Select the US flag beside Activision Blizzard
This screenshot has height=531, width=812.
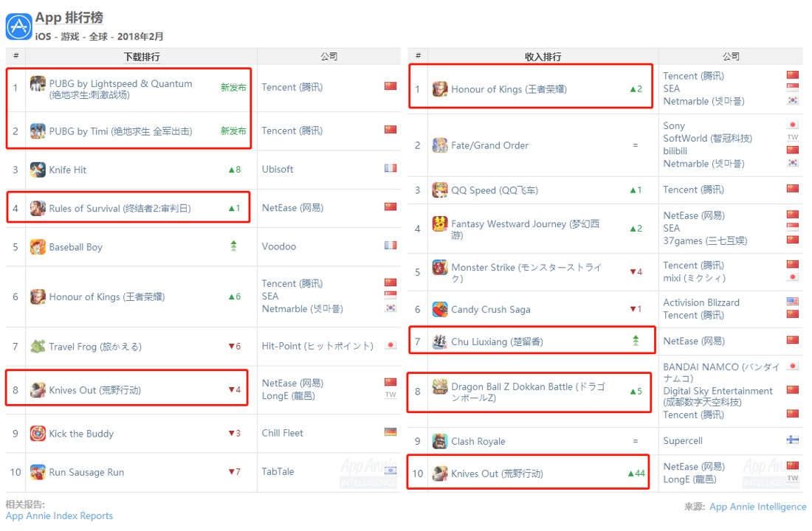click(792, 301)
